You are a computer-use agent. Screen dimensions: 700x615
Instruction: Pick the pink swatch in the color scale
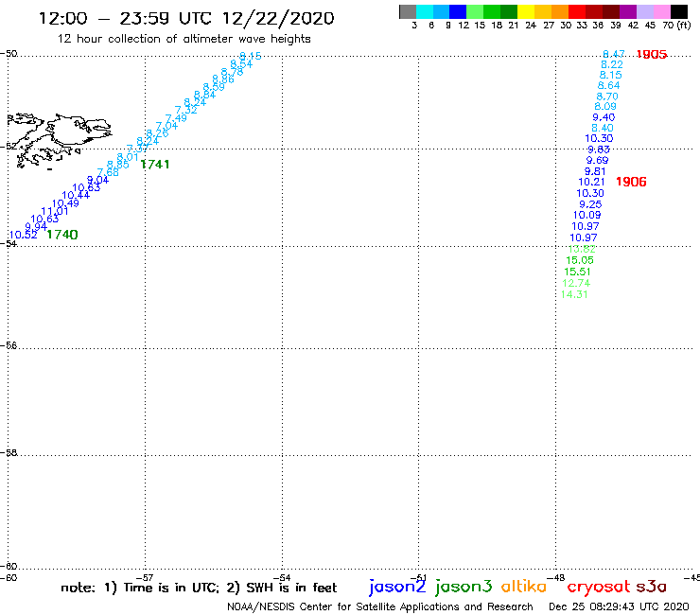[x=662, y=11]
